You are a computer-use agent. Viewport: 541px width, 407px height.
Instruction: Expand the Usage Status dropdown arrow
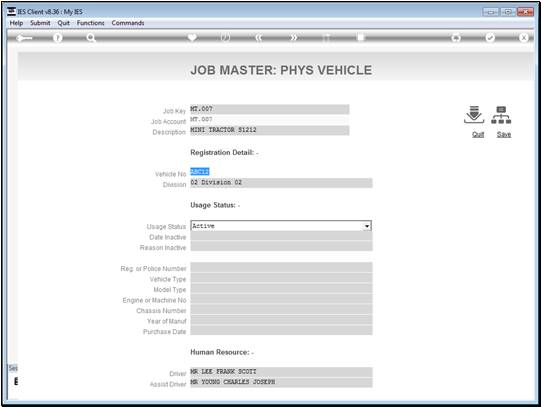point(367,226)
